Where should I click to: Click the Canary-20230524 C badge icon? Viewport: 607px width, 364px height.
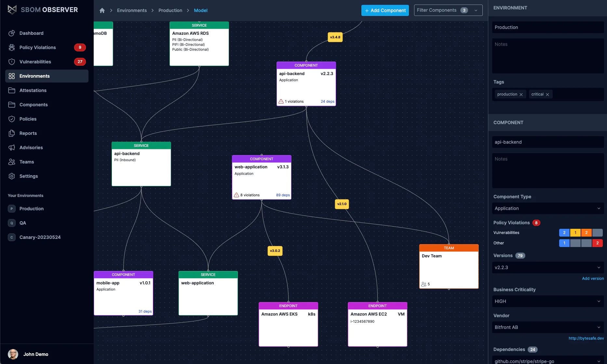pos(12,237)
